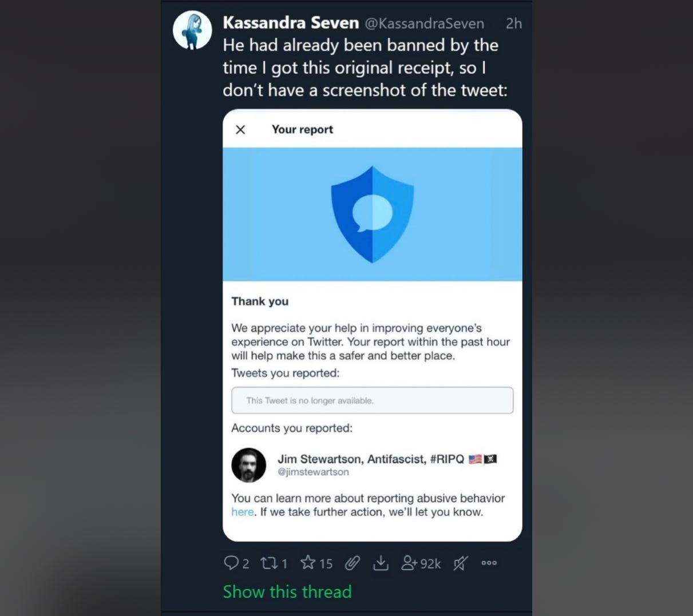Mute this user with the crossed speaker icon

click(x=461, y=563)
